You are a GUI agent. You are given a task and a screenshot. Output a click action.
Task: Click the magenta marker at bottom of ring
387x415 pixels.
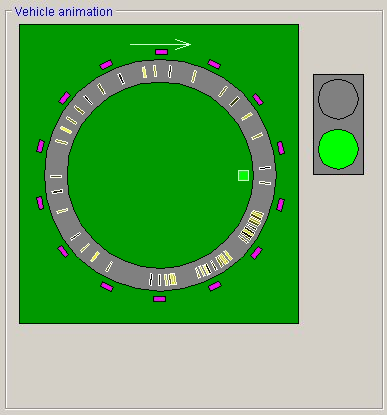(159, 299)
